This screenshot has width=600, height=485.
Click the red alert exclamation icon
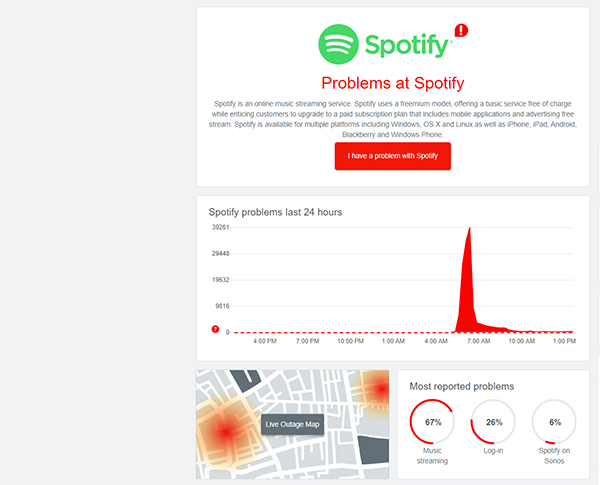pyautogui.click(x=460, y=31)
